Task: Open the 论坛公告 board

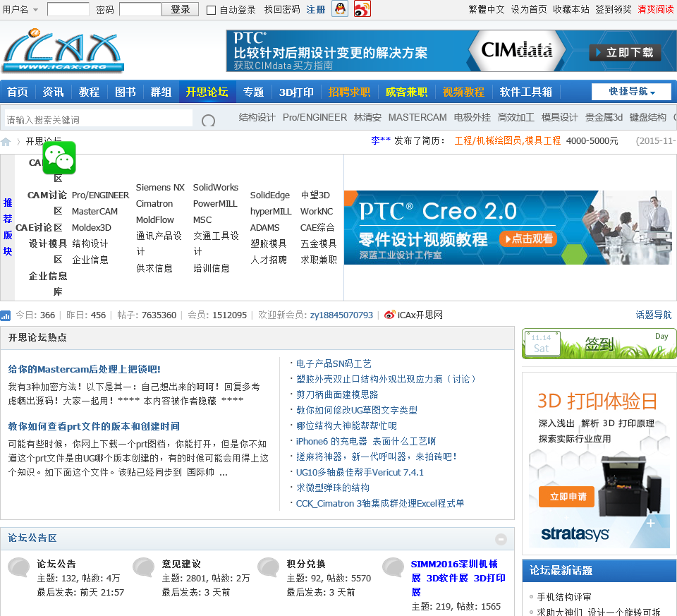Action: coord(56,564)
